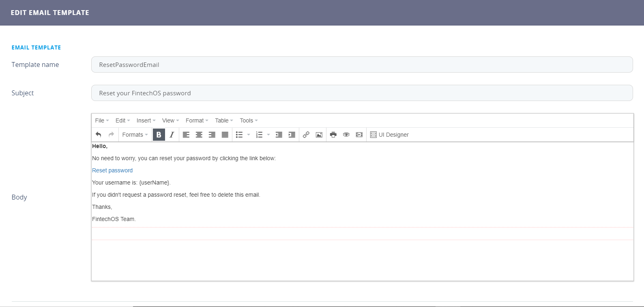Insert an image via the picture icon
The height and width of the screenshot is (307, 644).
pyautogui.click(x=319, y=135)
